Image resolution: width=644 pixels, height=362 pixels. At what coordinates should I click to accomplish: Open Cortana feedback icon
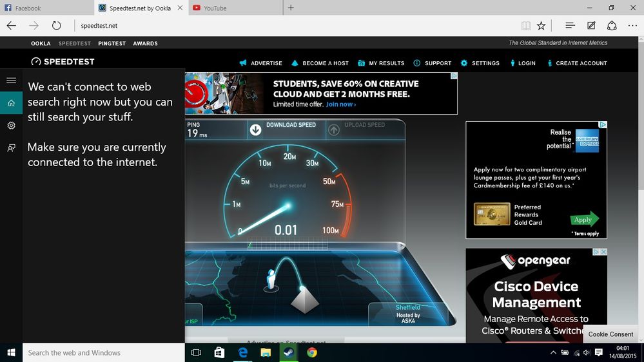pos(11,148)
